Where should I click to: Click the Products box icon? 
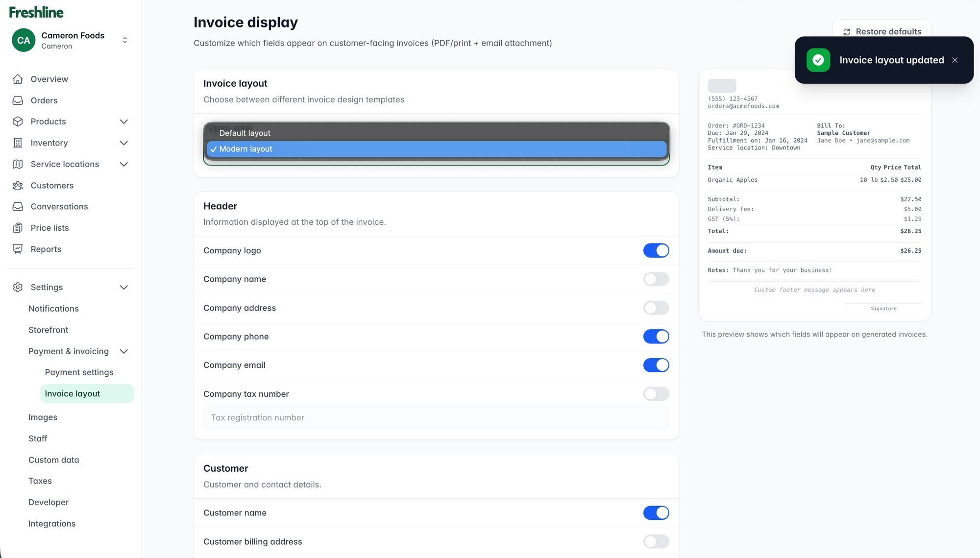click(x=18, y=121)
